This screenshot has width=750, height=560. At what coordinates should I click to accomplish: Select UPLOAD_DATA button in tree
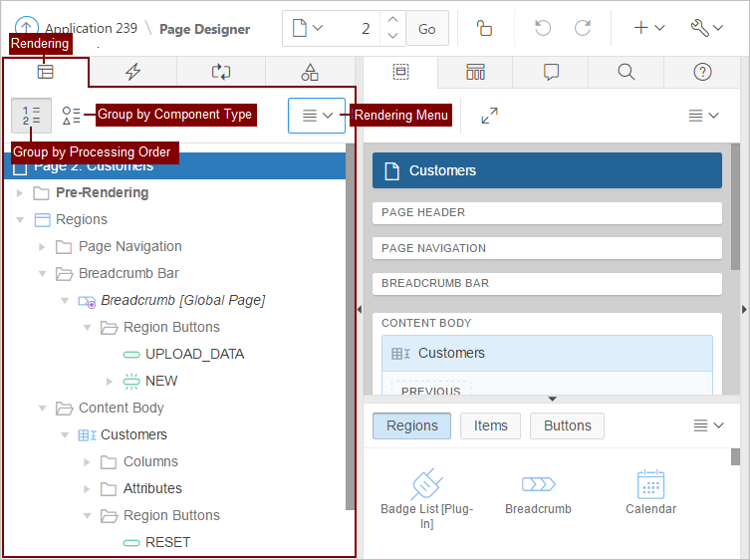(x=194, y=354)
